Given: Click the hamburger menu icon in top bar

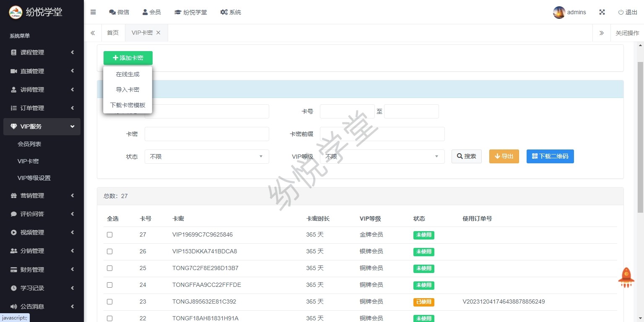Looking at the screenshot, I should [x=93, y=12].
